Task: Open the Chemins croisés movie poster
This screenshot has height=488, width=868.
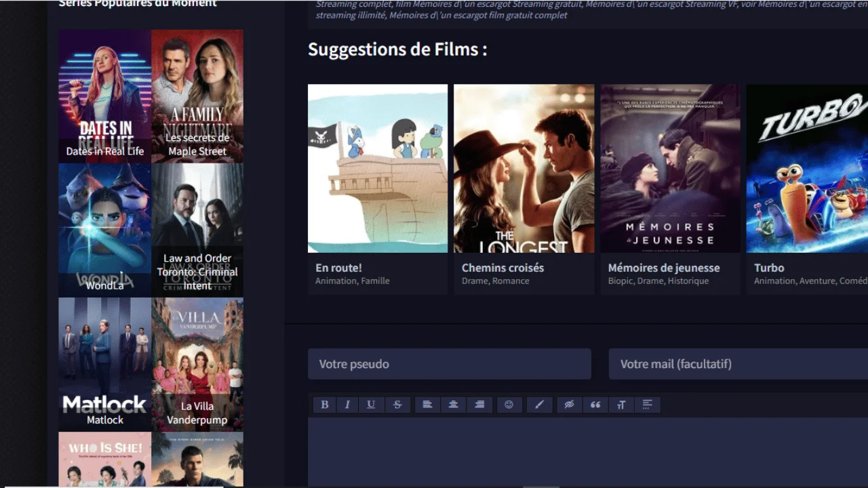Action: pos(524,168)
